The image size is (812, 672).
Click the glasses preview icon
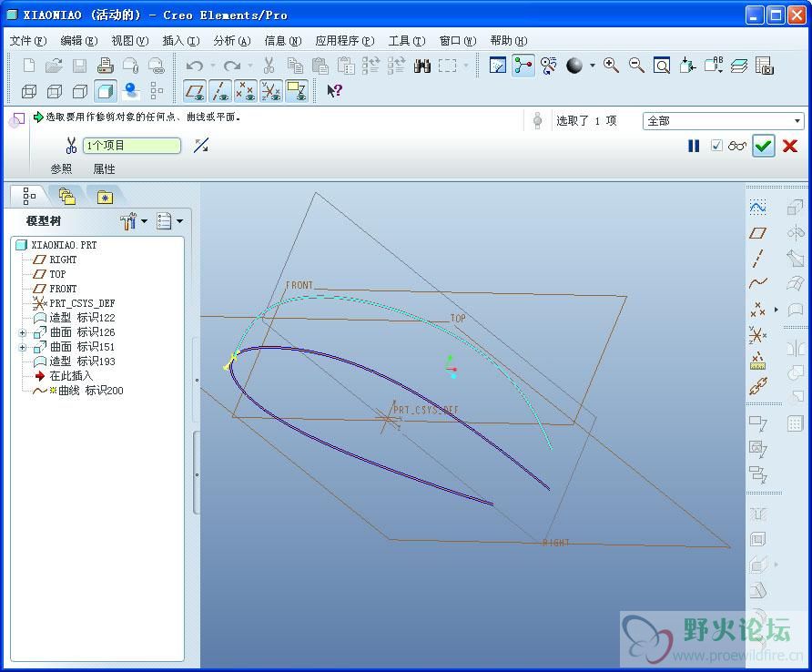point(737,146)
